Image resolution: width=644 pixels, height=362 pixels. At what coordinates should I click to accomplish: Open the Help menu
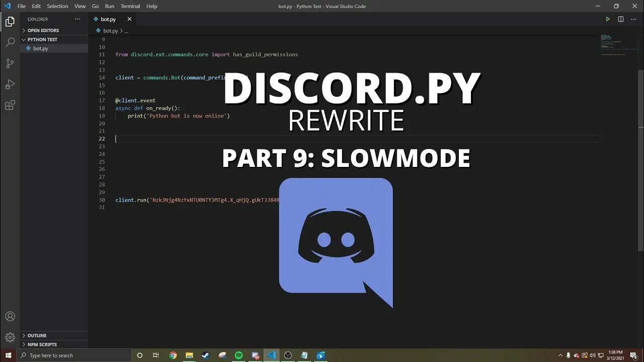[151, 6]
